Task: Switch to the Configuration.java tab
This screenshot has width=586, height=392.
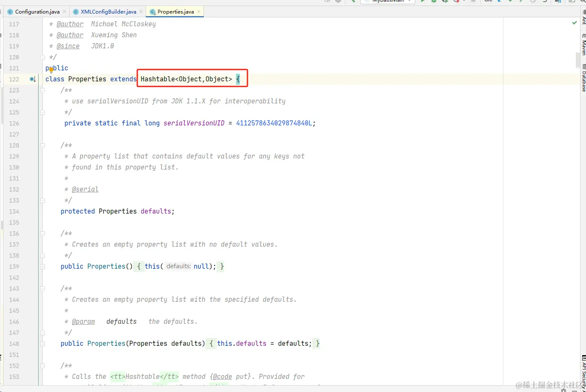Action: (x=37, y=12)
